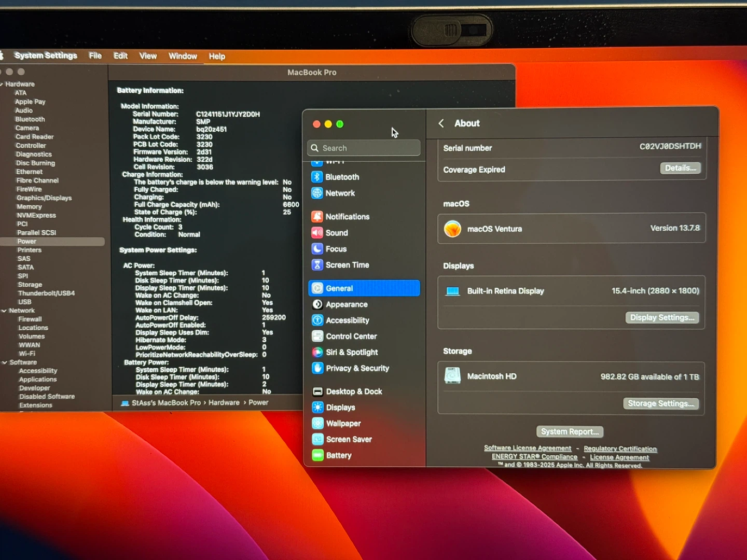The image size is (747, 560).
Task: Open ENERGY STAR Compliance link
Action: 534,457
